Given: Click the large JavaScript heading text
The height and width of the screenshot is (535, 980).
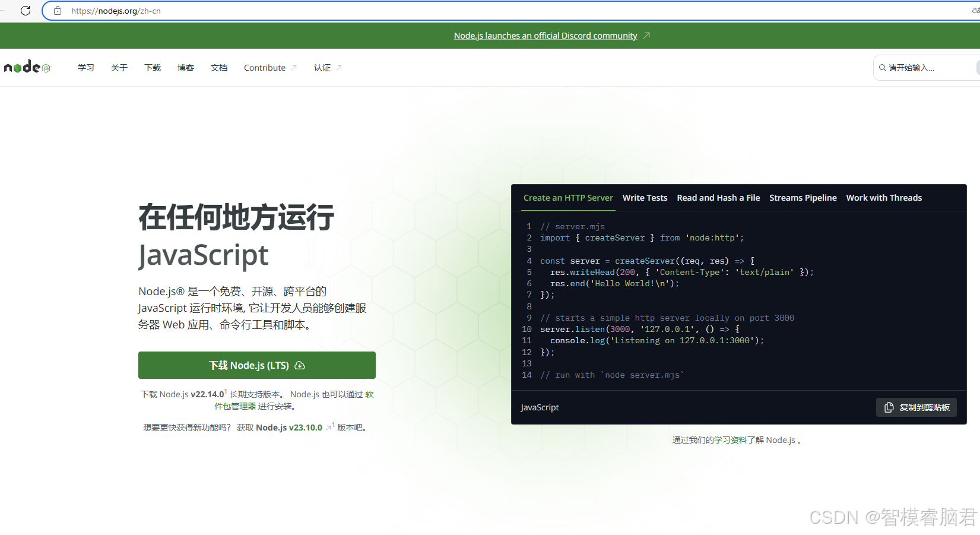Looking at the screenshot, I should pos(204,255).
